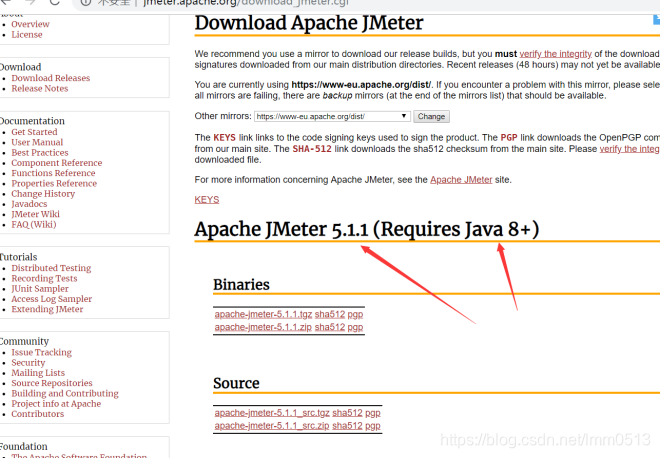Expand the Other mirrors dropdown

[x=332, y=116]
